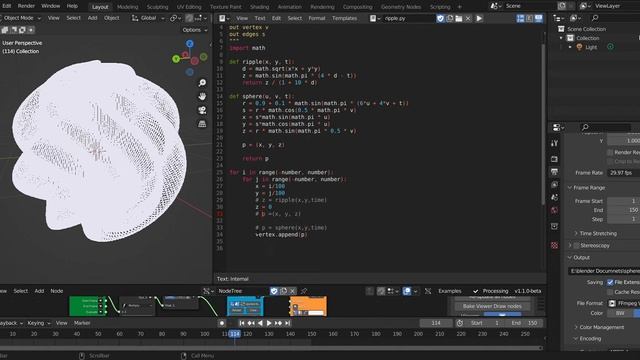Pin the NodeTree with pin icon

(x=304, y=291)
